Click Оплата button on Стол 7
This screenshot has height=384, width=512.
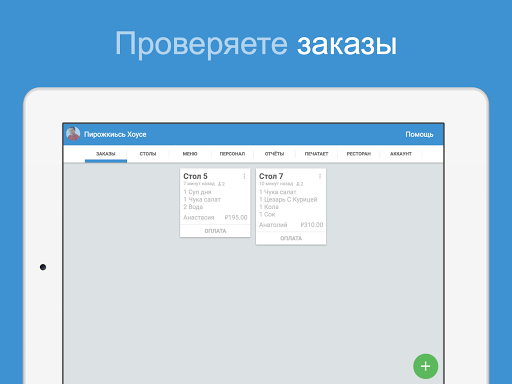point(291,238)
